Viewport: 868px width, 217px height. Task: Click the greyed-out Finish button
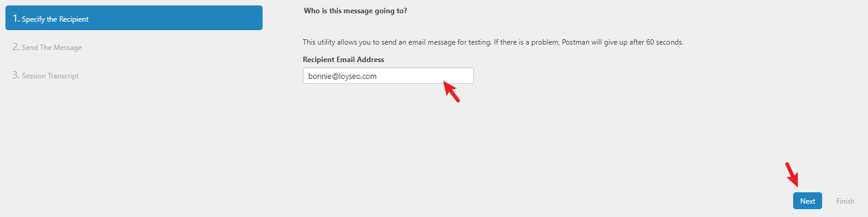845,201
